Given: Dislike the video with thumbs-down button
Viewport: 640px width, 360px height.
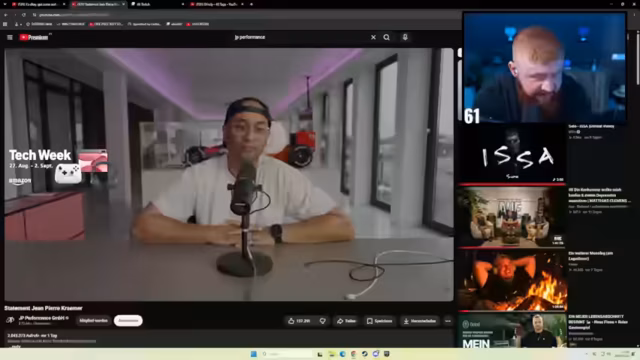Looking at the screenshot, I should point(322,321).
